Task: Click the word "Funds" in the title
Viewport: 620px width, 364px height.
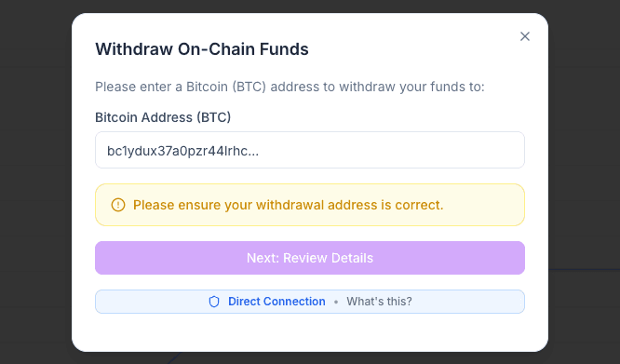Action: 284,49
